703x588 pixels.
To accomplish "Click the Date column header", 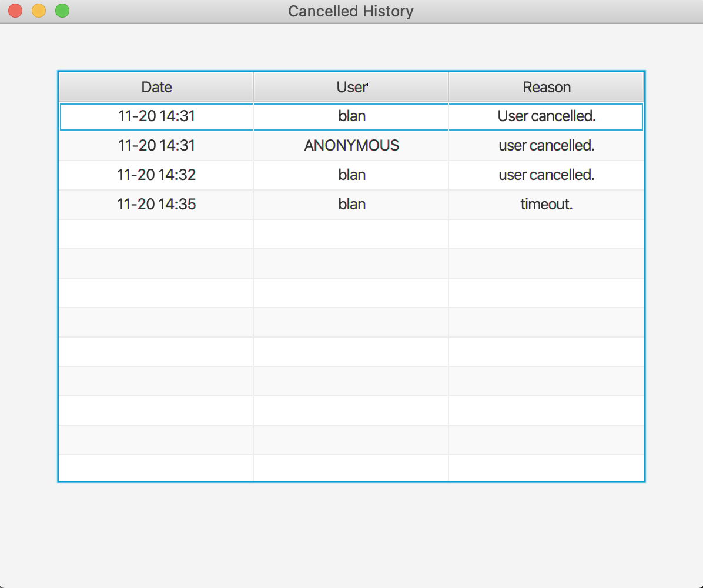I will (156, 86).
